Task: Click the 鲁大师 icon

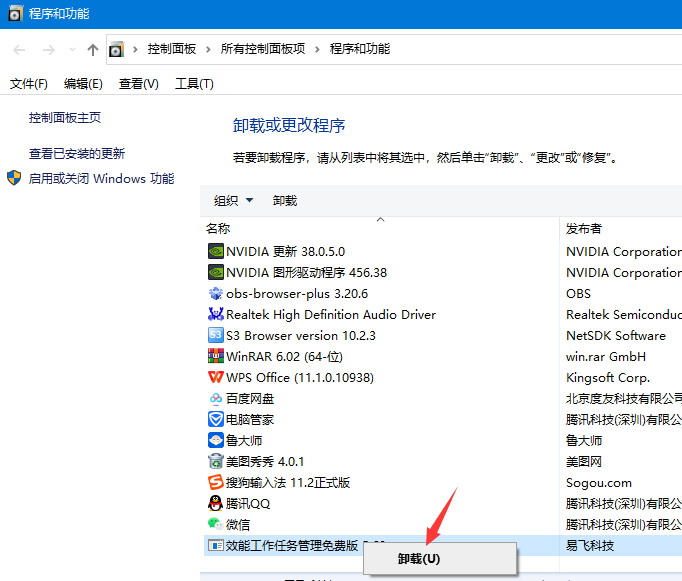Action: 216,440
